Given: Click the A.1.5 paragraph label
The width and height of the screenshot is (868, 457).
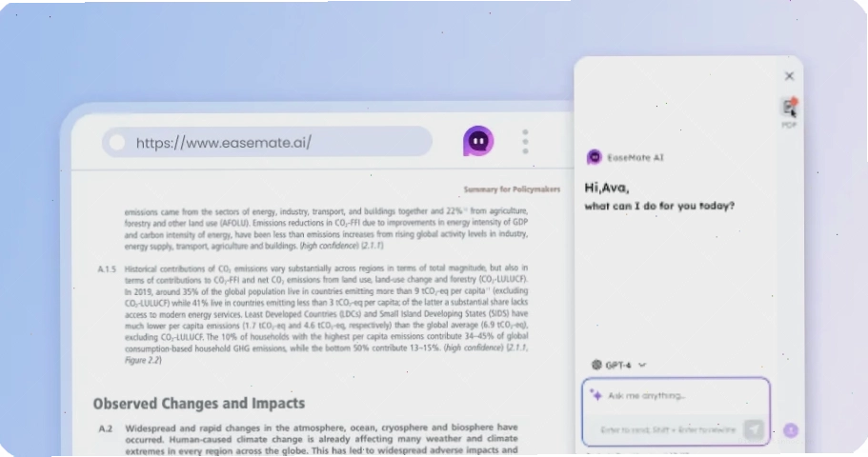Looking at the screenshot, I should pos(107,269).
